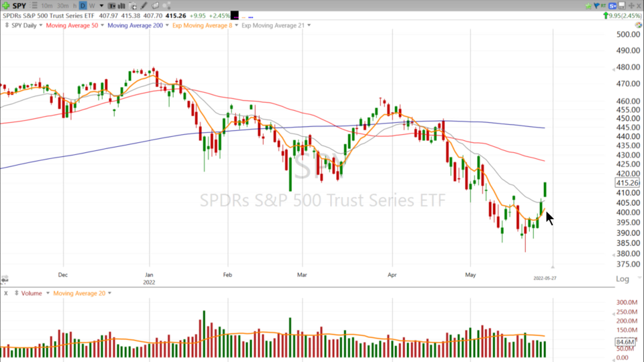This screenshot has height=362, width=644.
Task: Click the save floppy disk icon
Action: [x=622, y=6]
